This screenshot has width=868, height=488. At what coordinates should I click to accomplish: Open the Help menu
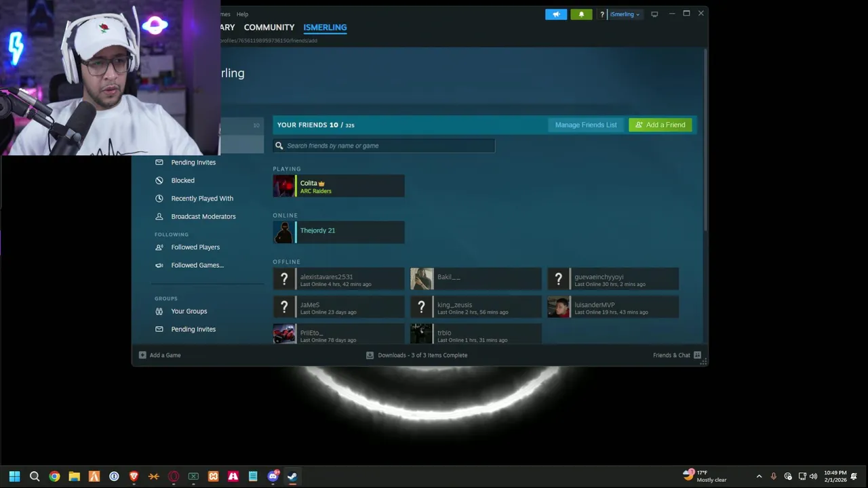(x=242, y=14)
